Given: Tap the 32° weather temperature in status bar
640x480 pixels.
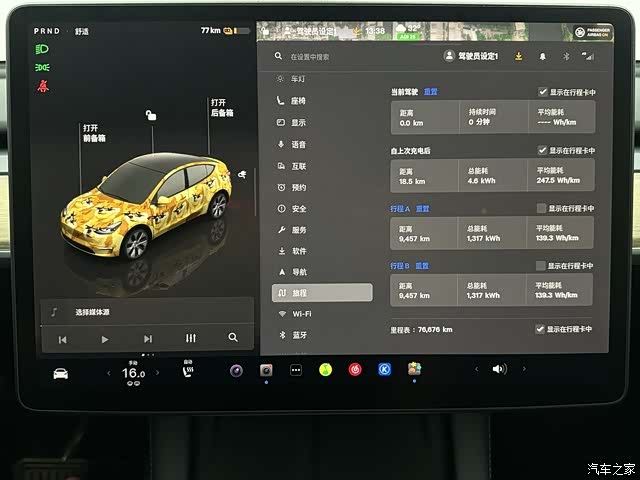Looking at the screenshot, I should (413, 29).
